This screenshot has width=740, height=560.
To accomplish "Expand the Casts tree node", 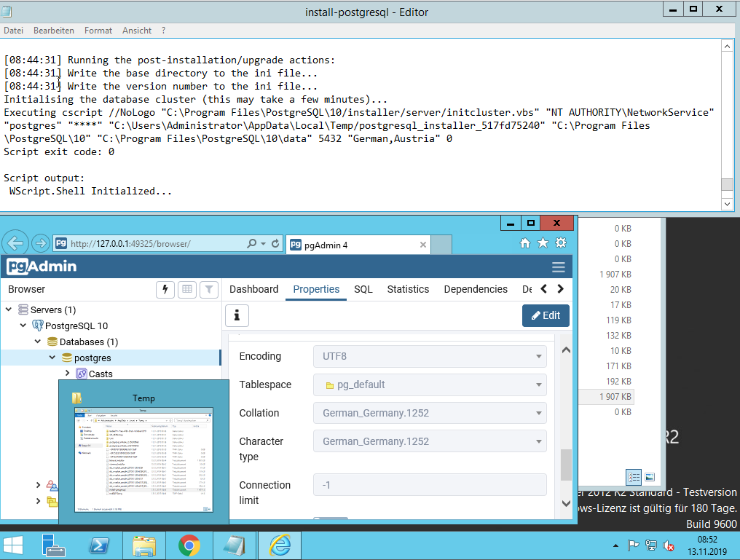I will pyautogui.click(x=67, y=374).
